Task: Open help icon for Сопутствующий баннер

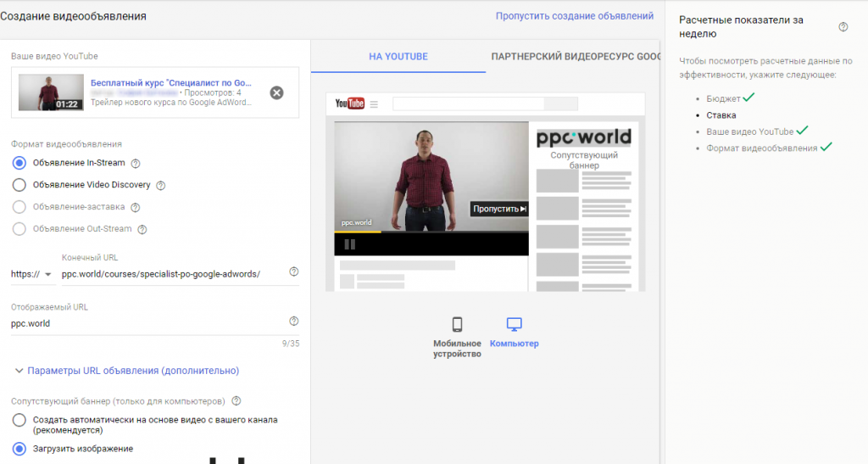Action: pyautogui.click(x=236, y=401)
